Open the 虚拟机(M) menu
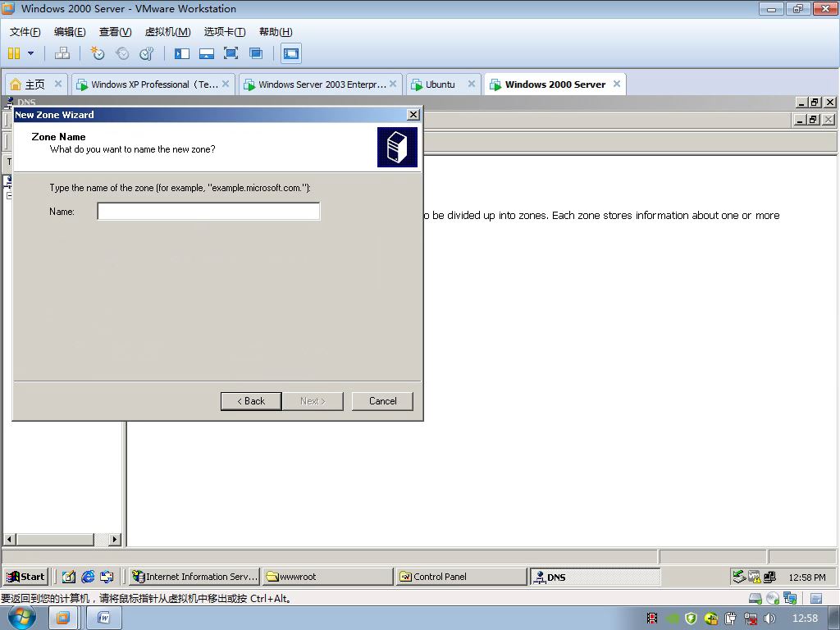Viewport: 840px width, 630px height. [167, 32]
